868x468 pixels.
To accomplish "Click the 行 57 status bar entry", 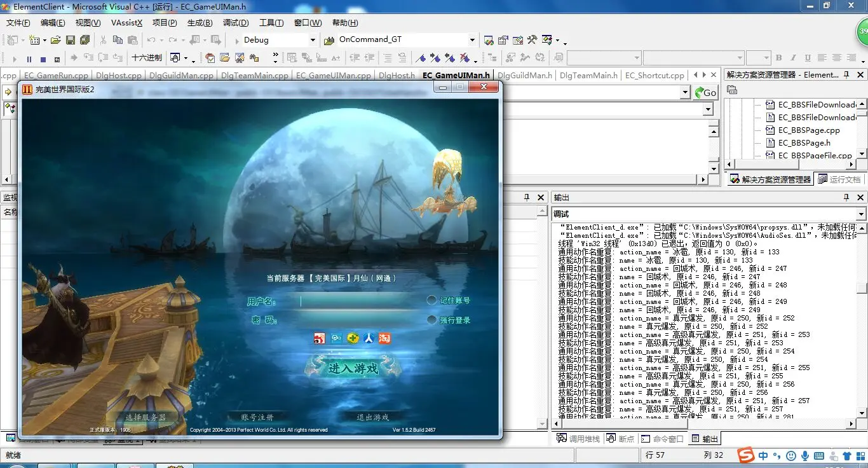I will click(x=655, y=455).
